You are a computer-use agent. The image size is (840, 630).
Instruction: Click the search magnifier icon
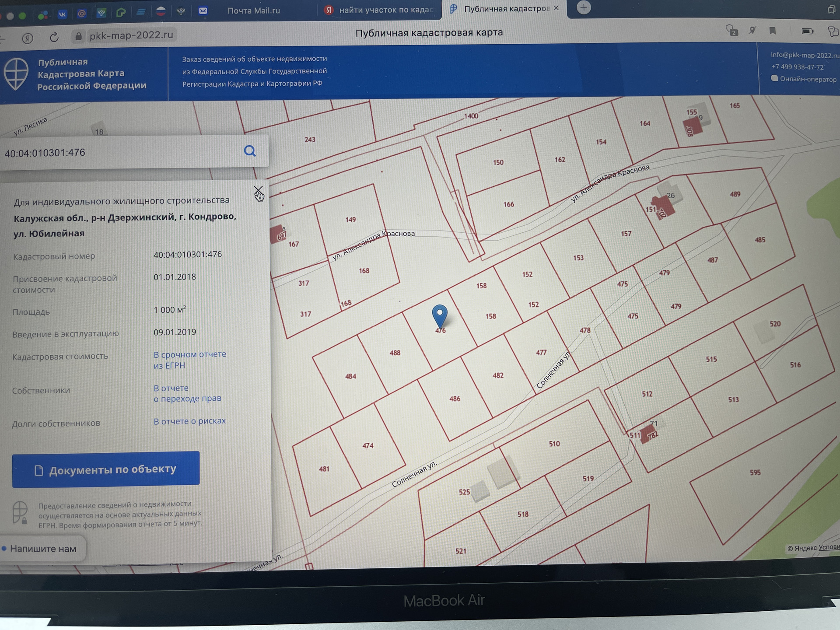click(250, 151)
